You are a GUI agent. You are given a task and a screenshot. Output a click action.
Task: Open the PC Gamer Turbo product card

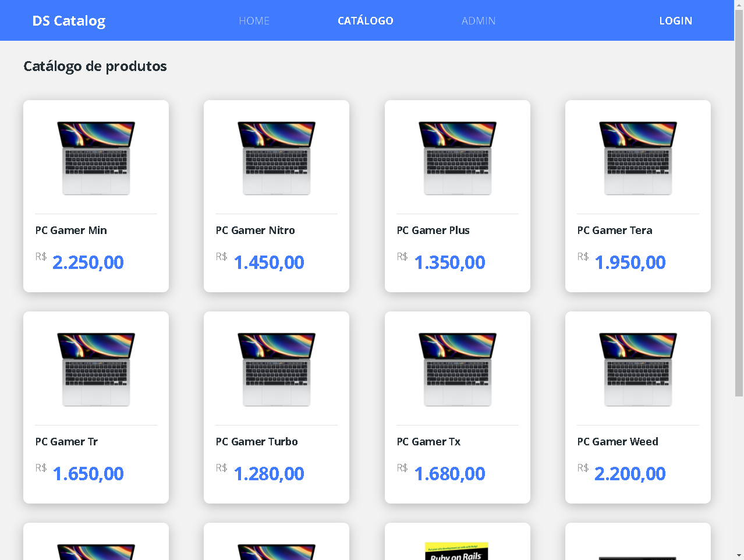coord(256,441)
